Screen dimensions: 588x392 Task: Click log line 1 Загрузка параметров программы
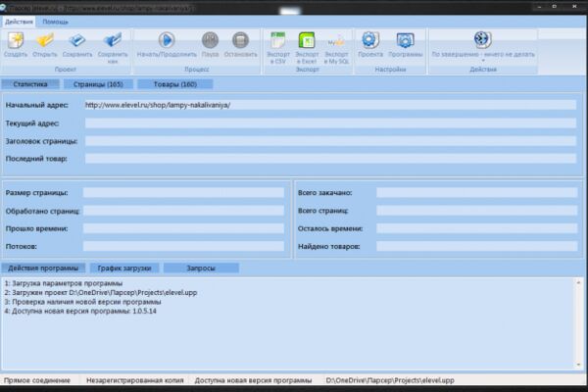click(x=64, y=283)
